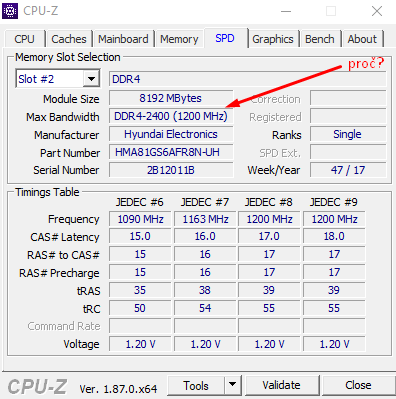Screen dimensions: 396x399
Task: Click the Serial Number label
Action: pyautogui.click(x=66, y=170)
